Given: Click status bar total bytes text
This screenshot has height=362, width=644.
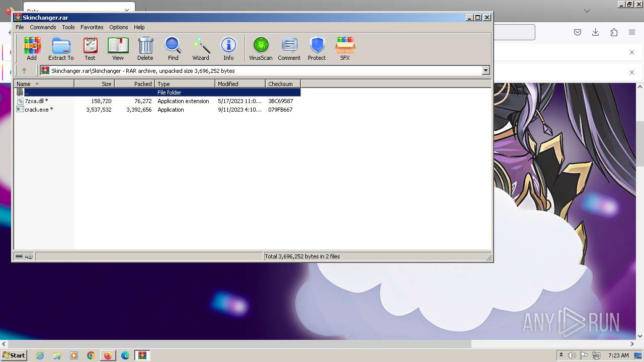Looking at the screenshot, I should pyautogui.click(x=302, y=256).
